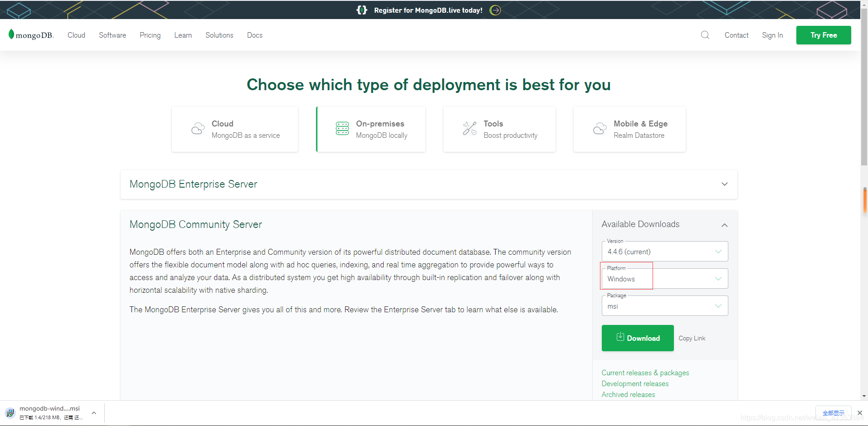Open Current releases & packages link
The height and width of the screenshot is (426, 868).
(x=645, y=373)
